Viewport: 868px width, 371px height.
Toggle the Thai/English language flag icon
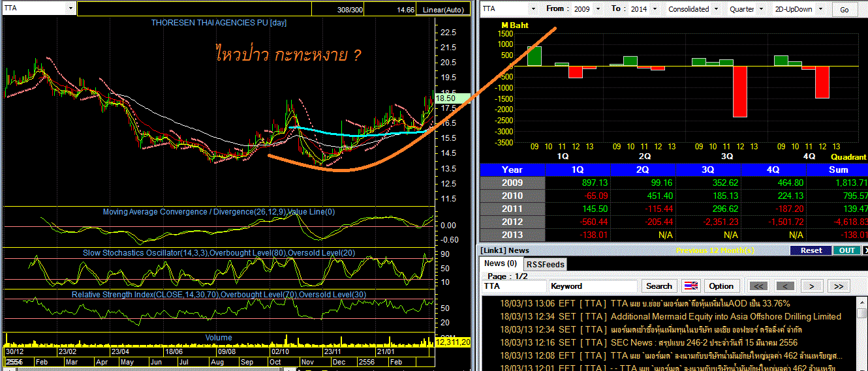tap(690, 286)
